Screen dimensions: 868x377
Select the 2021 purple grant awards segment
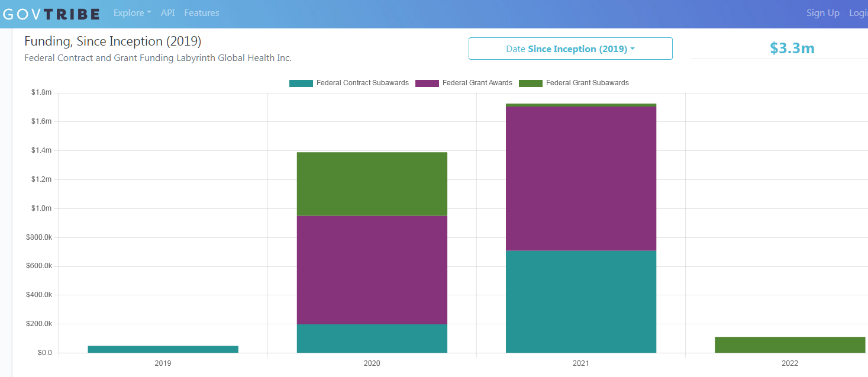581,178
